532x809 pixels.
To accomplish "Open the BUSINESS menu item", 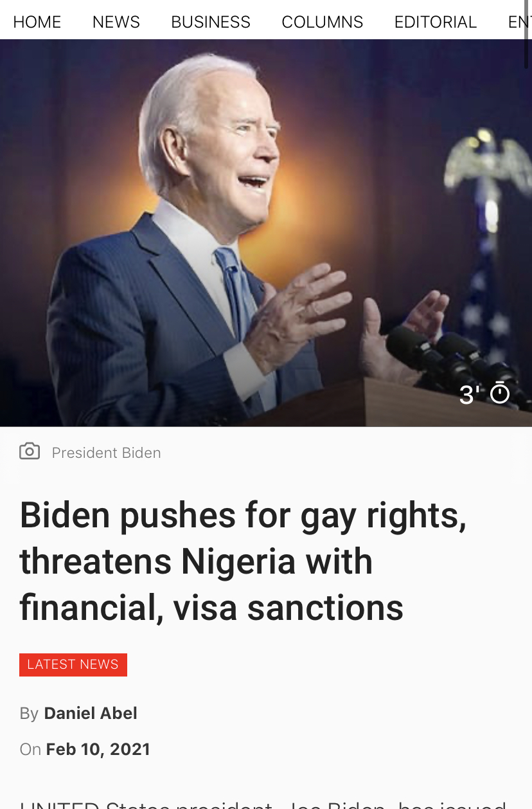I will [211, 22].
